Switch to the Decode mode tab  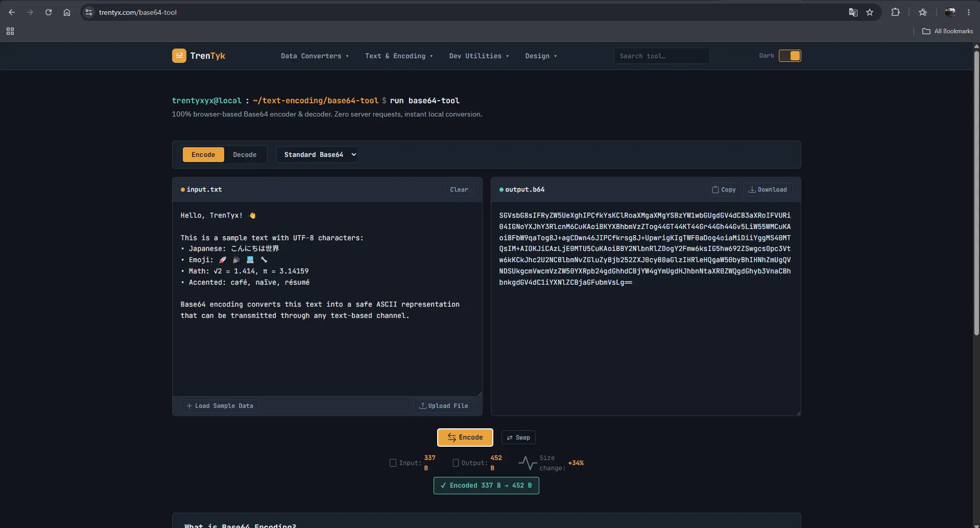point(245,155)
